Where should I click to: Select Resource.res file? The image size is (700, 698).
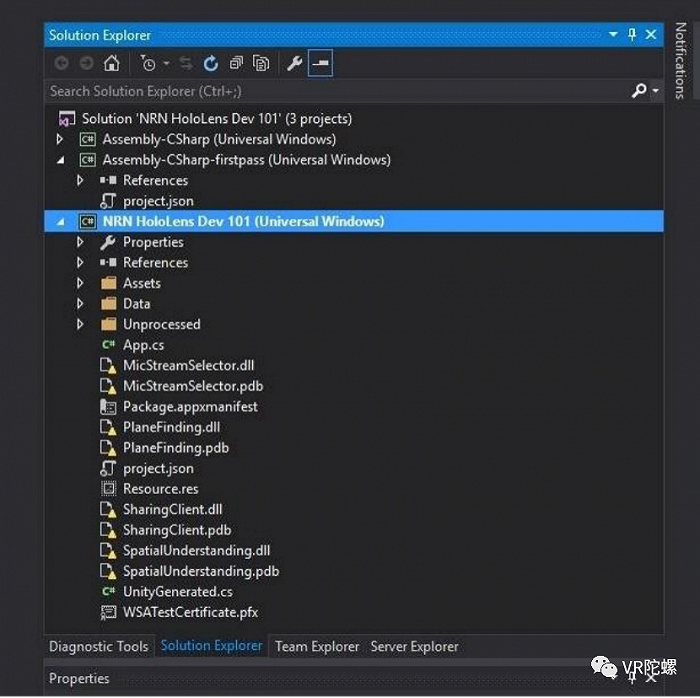[161, 489]
